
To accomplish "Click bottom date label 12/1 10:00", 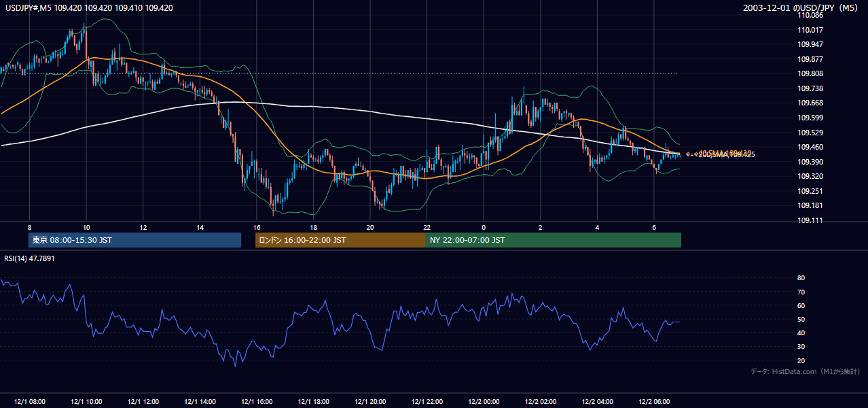I will coord(86,402).
